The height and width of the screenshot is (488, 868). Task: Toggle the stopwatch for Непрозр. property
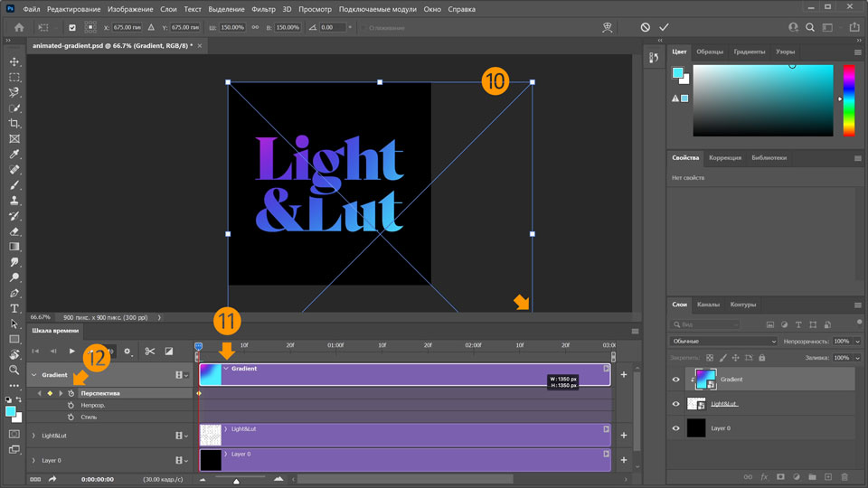click(71, 406)
